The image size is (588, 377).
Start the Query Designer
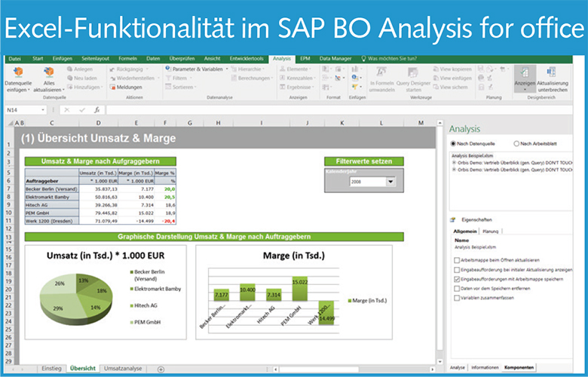(413, 79)
